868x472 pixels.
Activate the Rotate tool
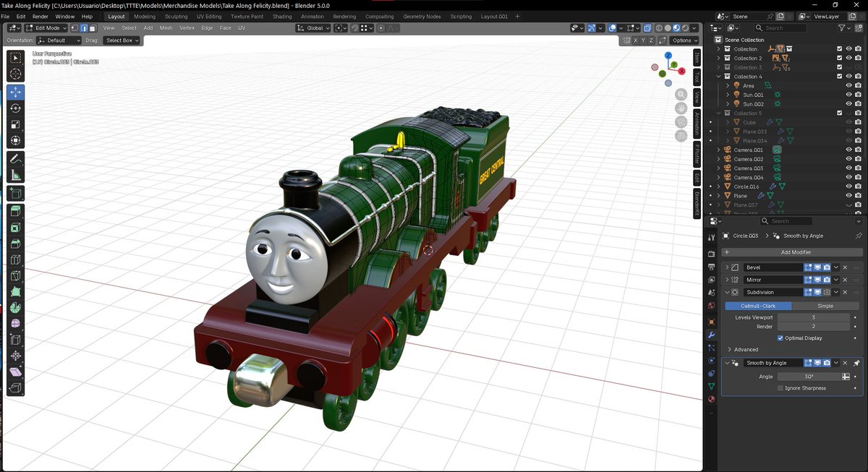click(15, 108)
